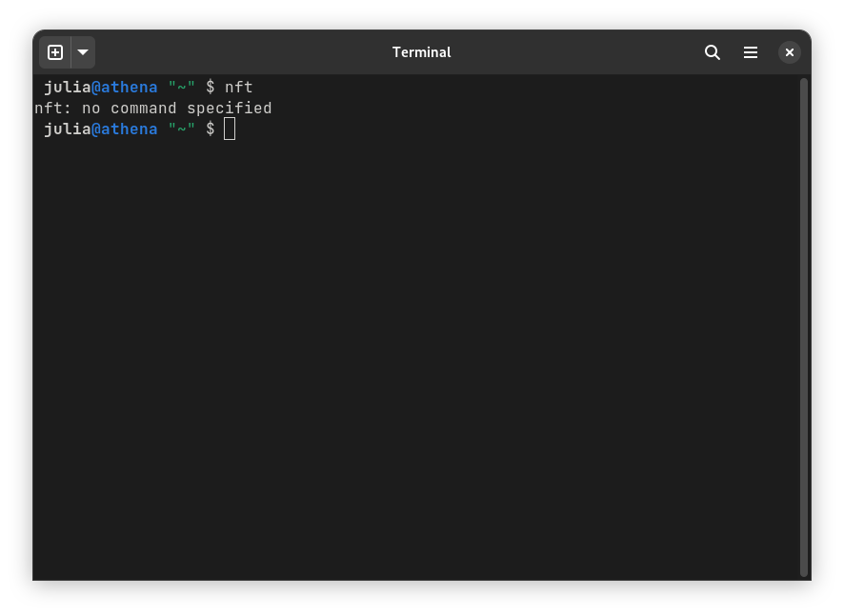Image resolution: width=844 pixels, height=616 pixels.
Task: Open a new terminal tab
Action: (x=55, y=52)
